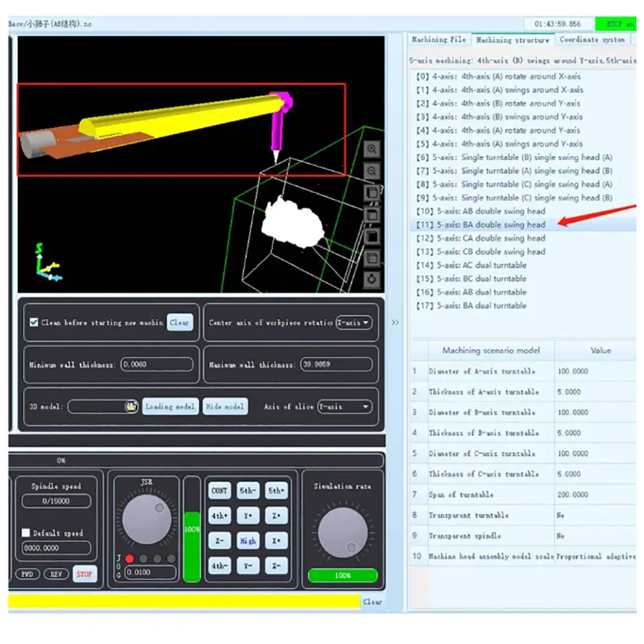
Task: Select the black-faced cube view icon
Action: tap(372, 236)
